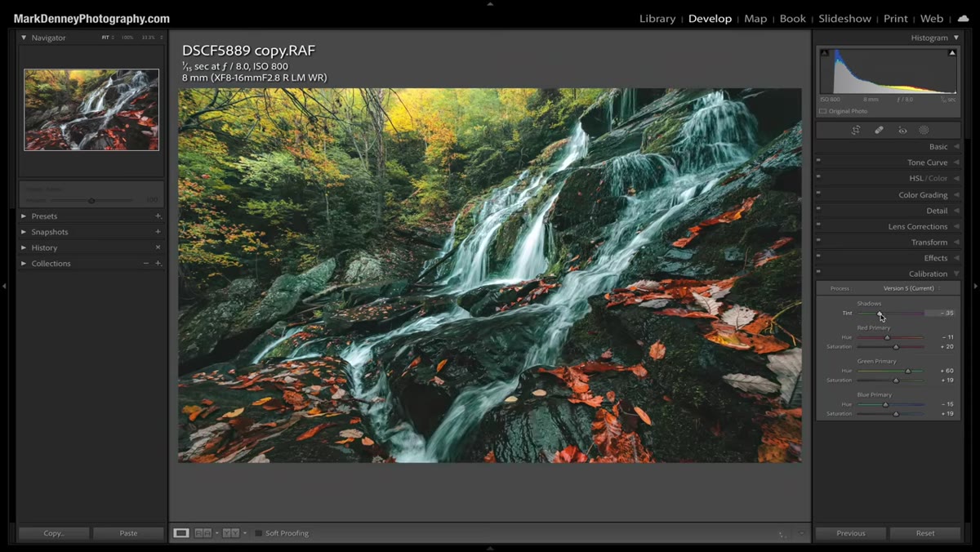Expand the Tone Curve panel
Viewport: 980px width, 552px height.
pos(956,162)
